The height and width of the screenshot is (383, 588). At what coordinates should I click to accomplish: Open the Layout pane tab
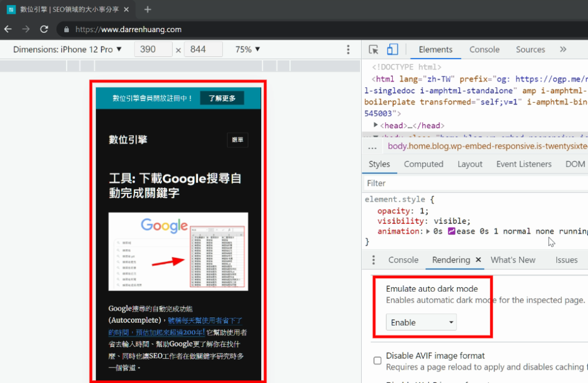coord(470,164)
